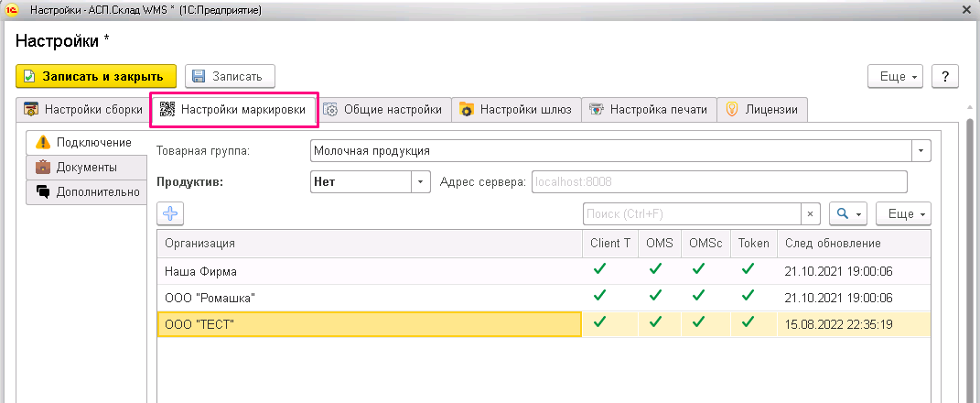Click the 'Адрес сервера' input field
The width and height of the screenshot is (980, 403).
(x=718, y=182)
